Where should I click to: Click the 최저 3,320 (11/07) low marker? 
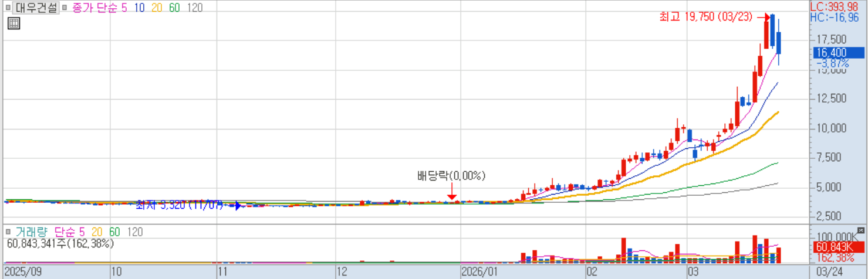point(179,205)
